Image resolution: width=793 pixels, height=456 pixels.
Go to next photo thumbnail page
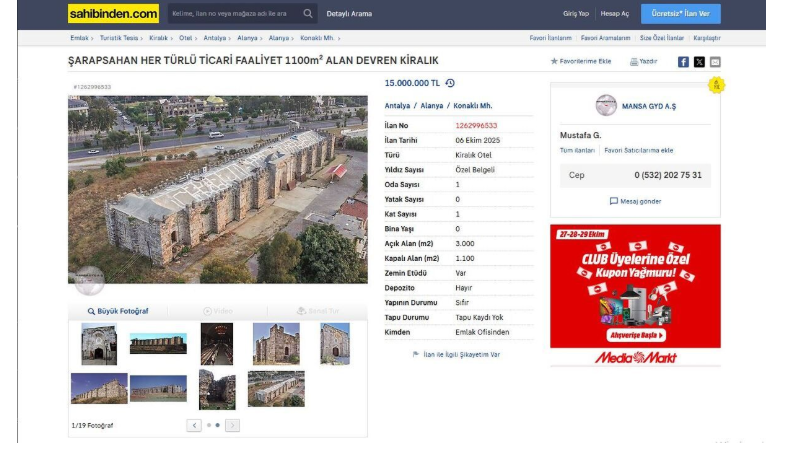pos(232,425)
